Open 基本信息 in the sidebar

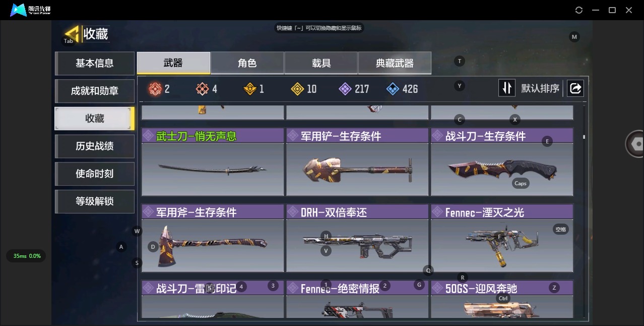coord(95,63)
